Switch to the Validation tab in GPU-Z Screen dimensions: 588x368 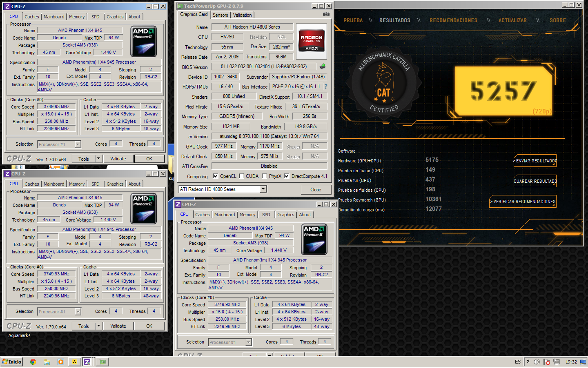click(243, 15)
